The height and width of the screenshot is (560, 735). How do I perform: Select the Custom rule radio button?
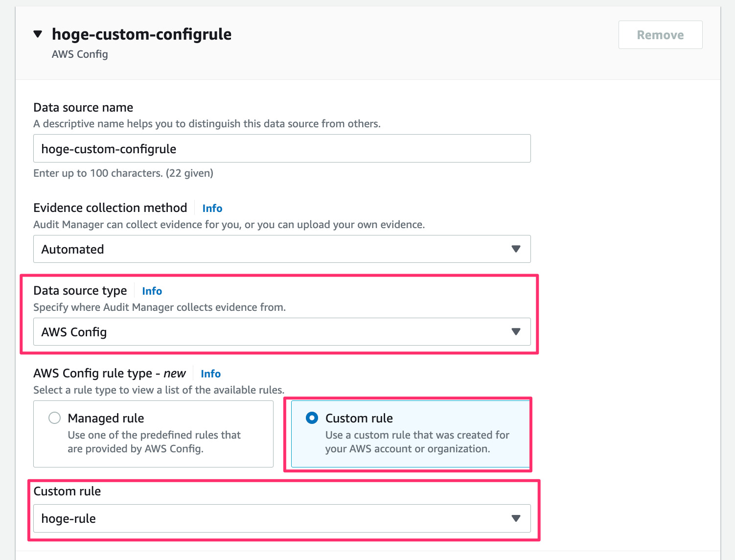(x=312, y=418)
